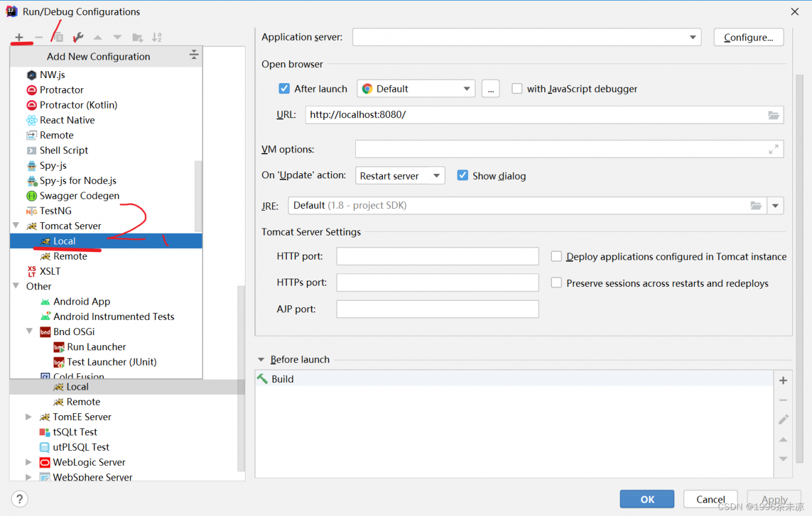Open the Default browser dropdown
The height and width of the screenshot is (516, 812).
tap(416, 89)
